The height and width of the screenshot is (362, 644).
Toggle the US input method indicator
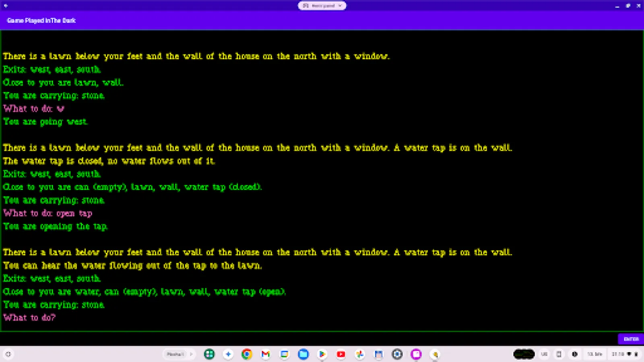coord(545,354)
